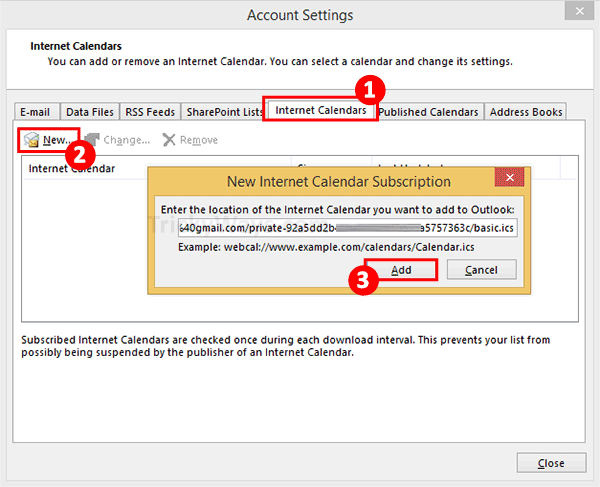
Task: Click the Internet Calendar column header
Action: pos(72,169)
